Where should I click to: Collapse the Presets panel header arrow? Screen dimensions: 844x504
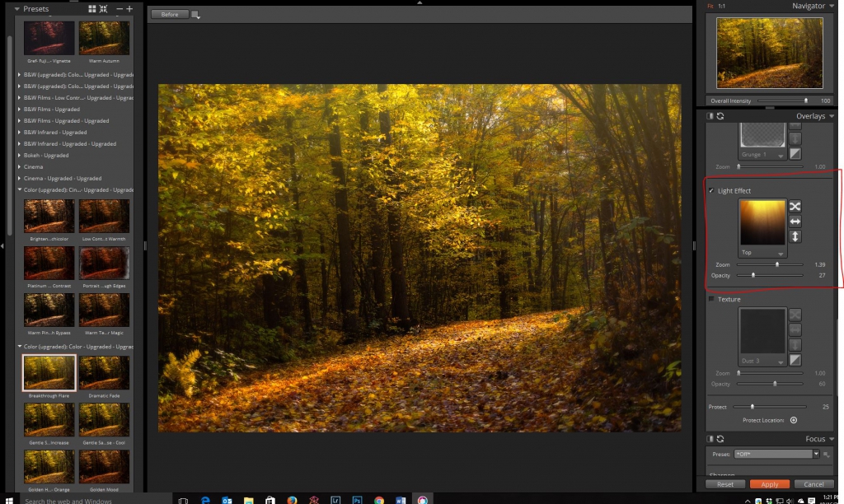(17, 8)
